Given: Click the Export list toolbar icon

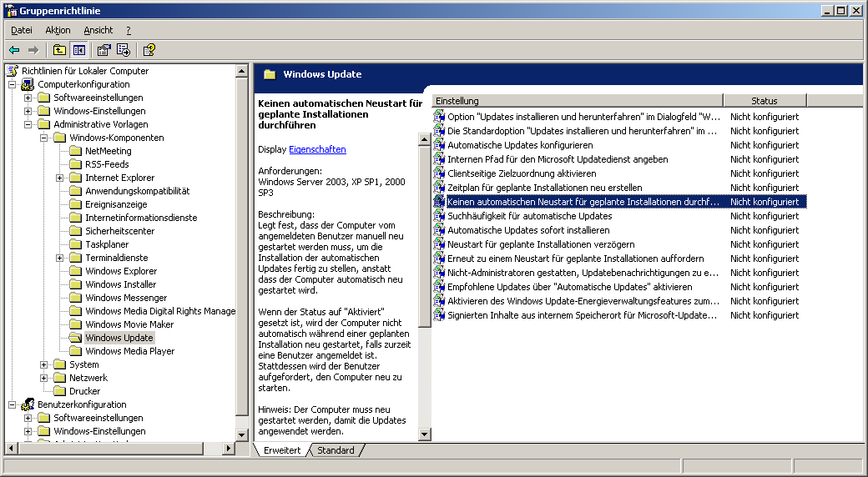Looking at the screenshot, I should (x=124, y=50).
